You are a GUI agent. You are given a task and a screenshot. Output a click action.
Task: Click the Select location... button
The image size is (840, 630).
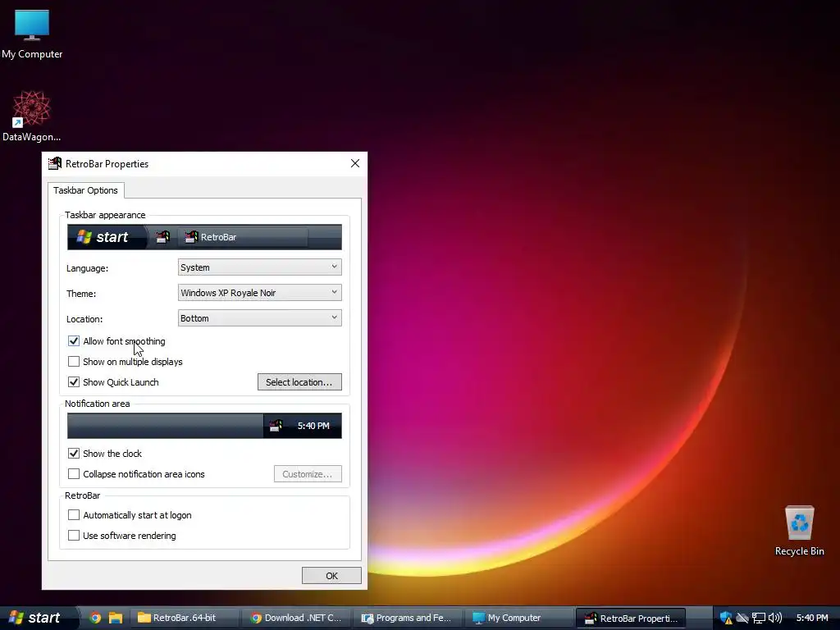tap(299, 382)
